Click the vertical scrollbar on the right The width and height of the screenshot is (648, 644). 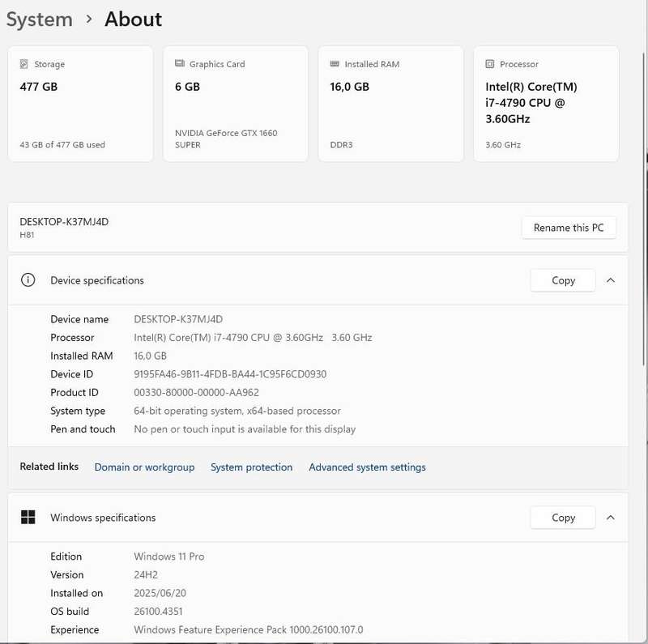pos(644,209)
